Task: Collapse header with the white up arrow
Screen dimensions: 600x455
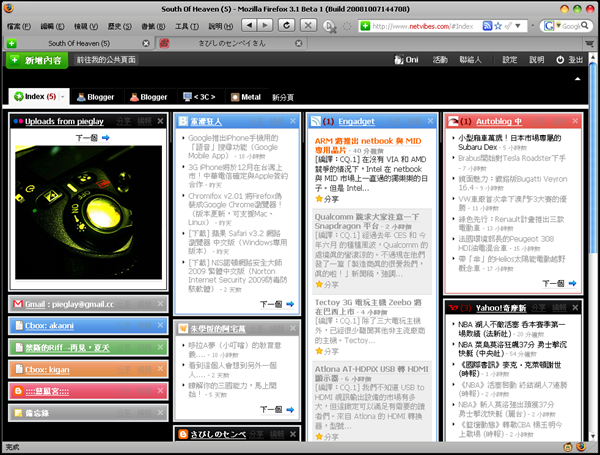Action: coord(577,79)
